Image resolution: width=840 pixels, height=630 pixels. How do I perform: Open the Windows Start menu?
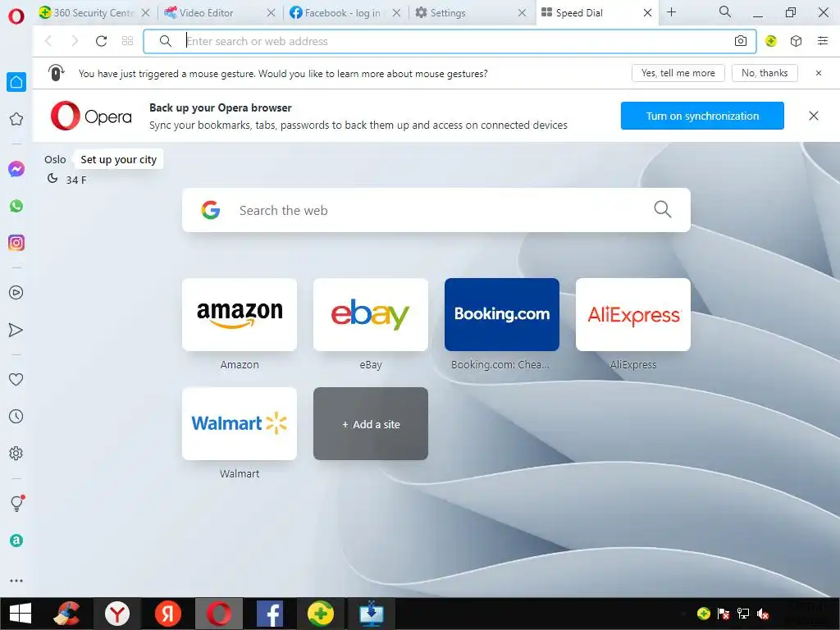[x=21, y=614]
